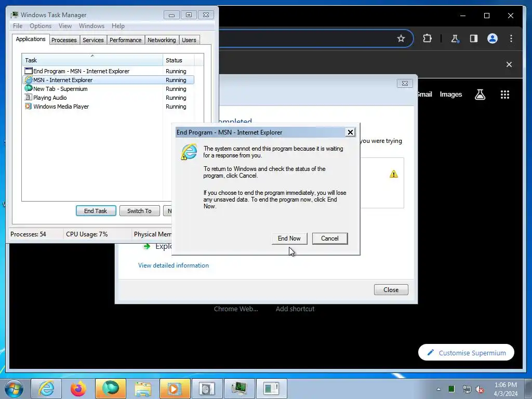532x399 pixels.
Task: Switch to Task Manager on the taskbar
Action: [239, 389]
